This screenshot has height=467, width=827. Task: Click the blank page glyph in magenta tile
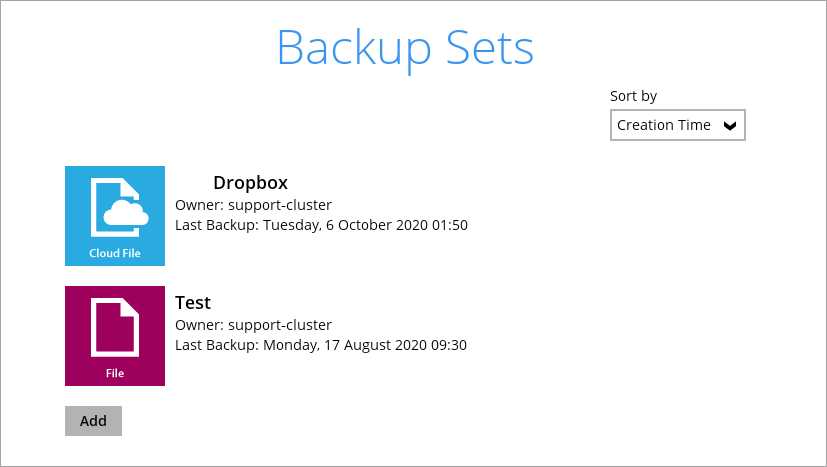[x=115, y=326]
